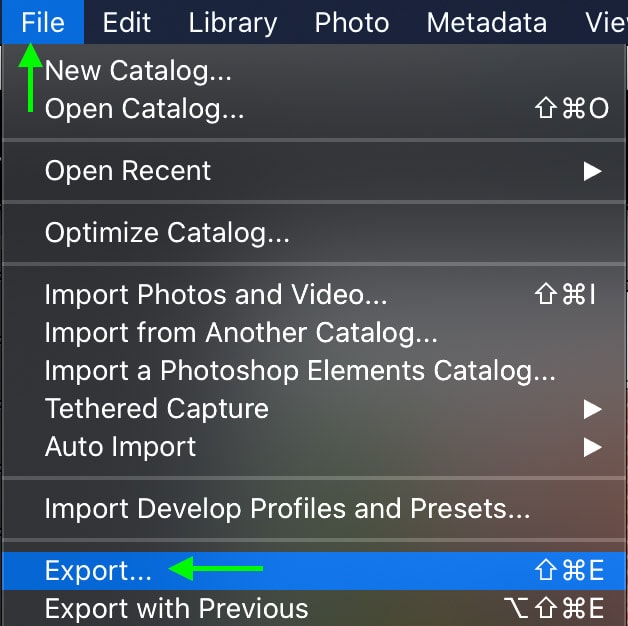Click Optimize Catalog... menu item

pyautogui.click(x=167, y=234)
